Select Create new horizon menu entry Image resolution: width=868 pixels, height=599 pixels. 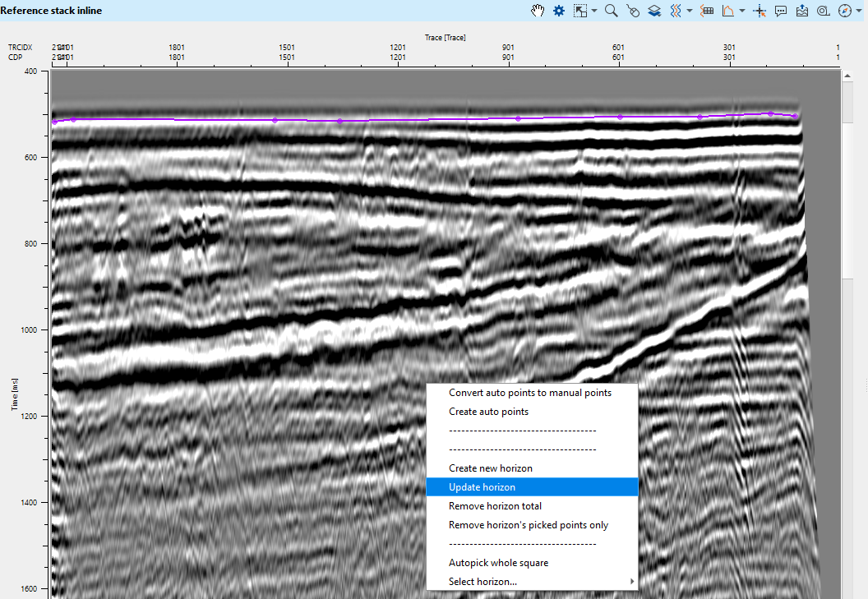click(490, 468)
